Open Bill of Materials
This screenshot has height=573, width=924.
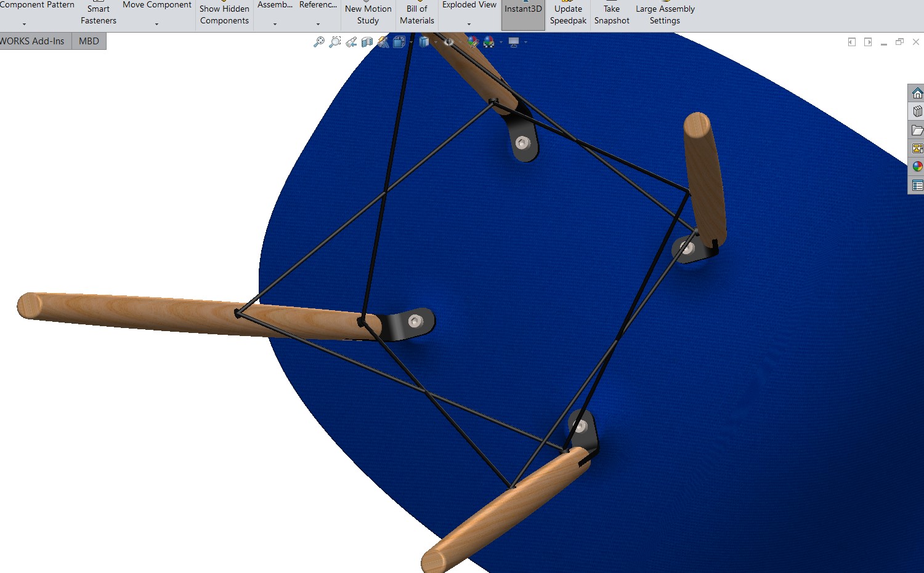(x=417, y=14)
